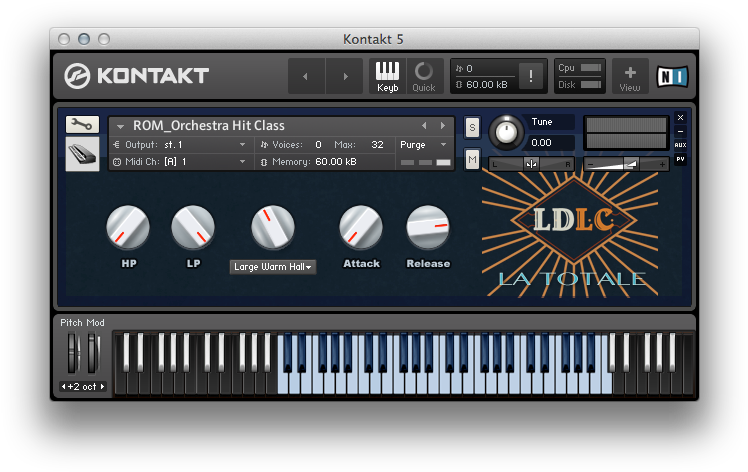
Task: Open instrument edit mode with wrench icon
Action: pyautogui.click(x=82, y=125)
